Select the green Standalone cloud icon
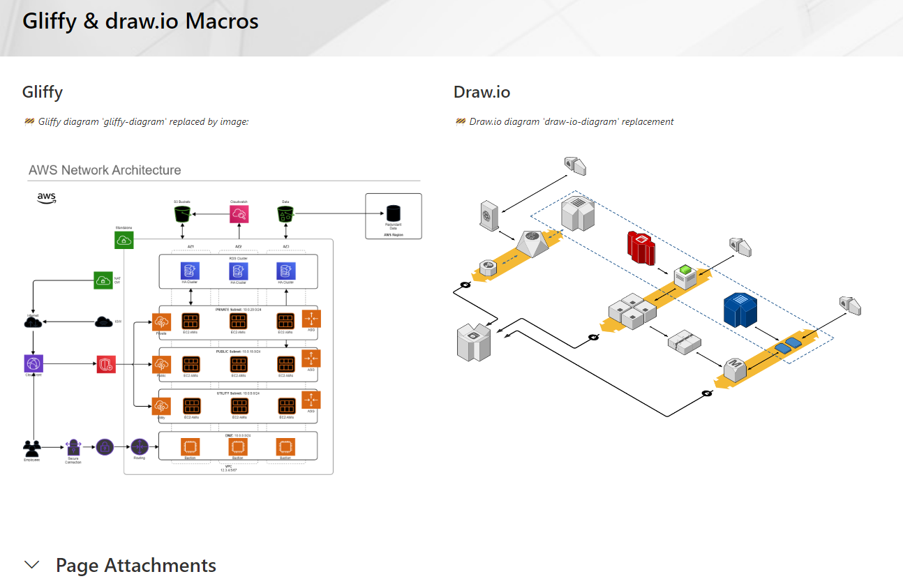The image size is (903, 588). (x=124, y=240)
